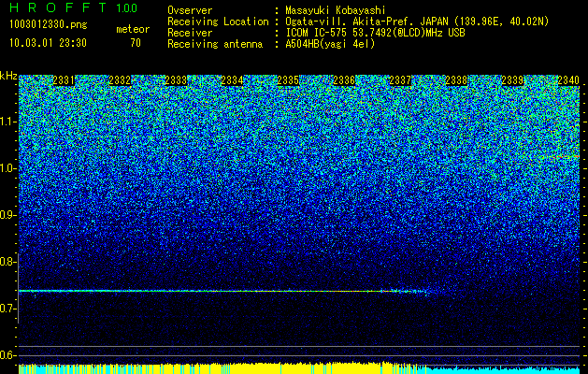This screenshot has width=588, height=374.
Task: Select the bright horizontal signal line in spectrogram
Action: 223,291
